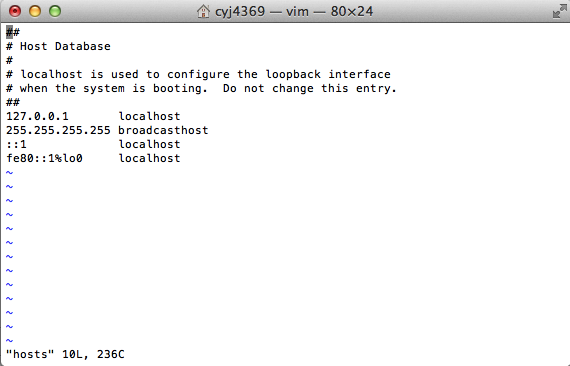Image resolution: width=570 pixels, height=366 pixels.
Task: Click the word 'broadcasthost'
Action: coord(163,130)
